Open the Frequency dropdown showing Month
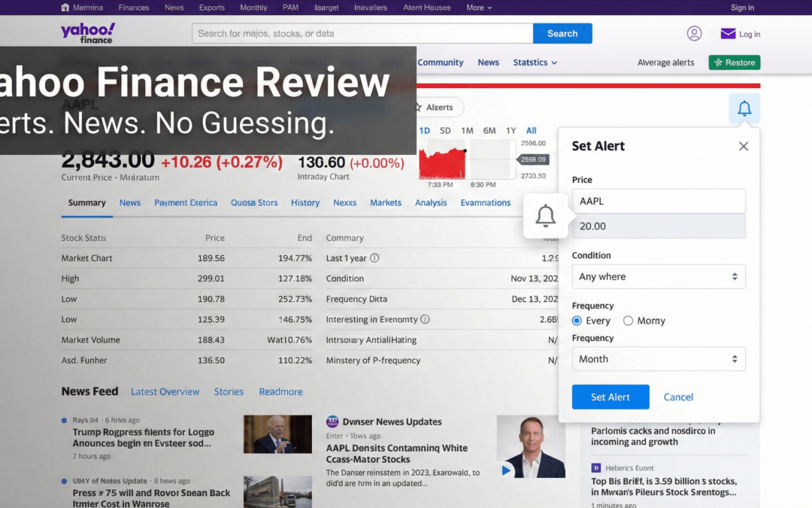This screenshot has width=812, height=508. [x=658, y=359]
